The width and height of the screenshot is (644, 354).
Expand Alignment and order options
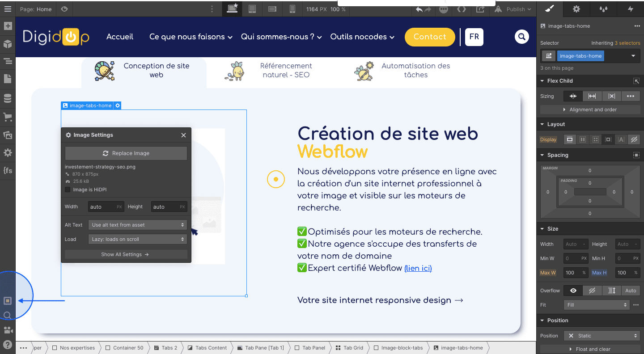[590, 110]
